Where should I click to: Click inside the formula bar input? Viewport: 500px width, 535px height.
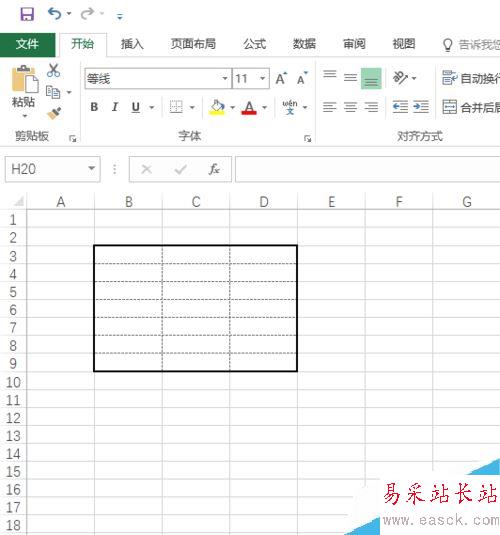pos(368,169)
